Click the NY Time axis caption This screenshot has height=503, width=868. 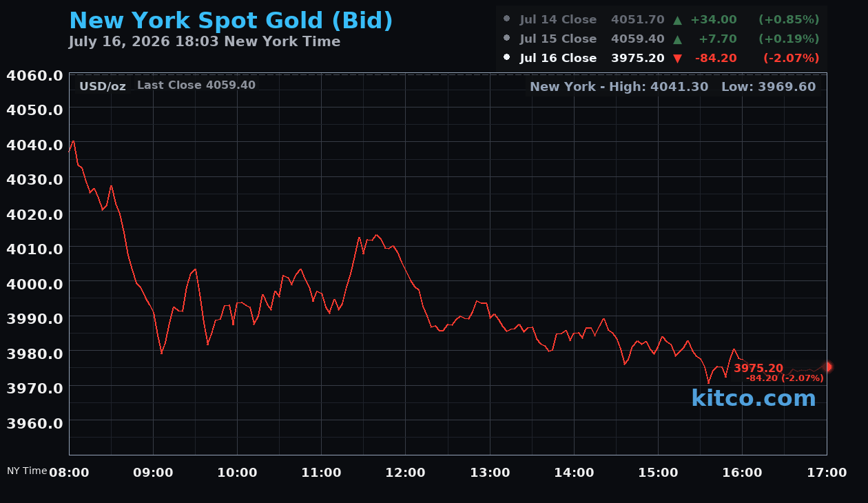[x=27, y=471]
